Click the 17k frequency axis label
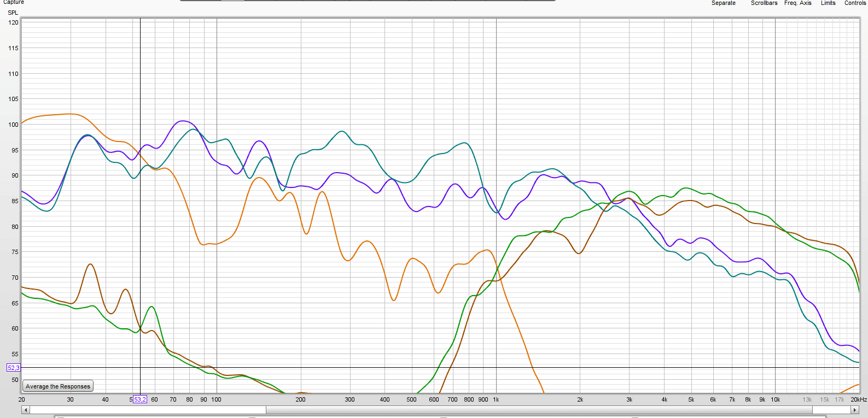Screen dimensions: 868x418 (x=840, y=399)
